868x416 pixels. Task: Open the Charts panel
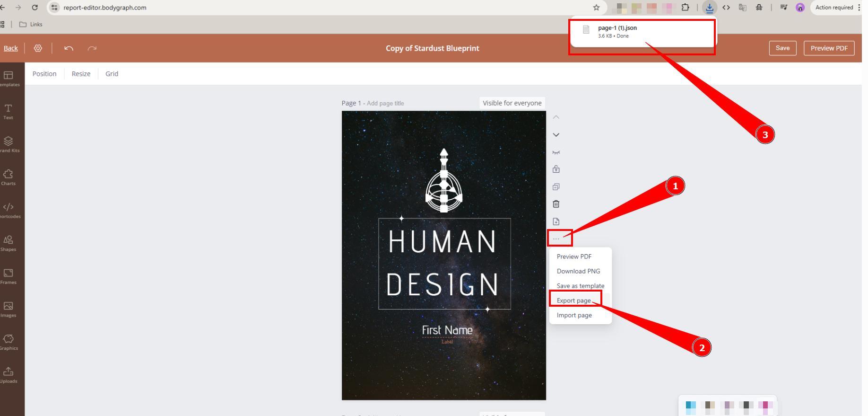pyautogui.click(x=8, y=177)
